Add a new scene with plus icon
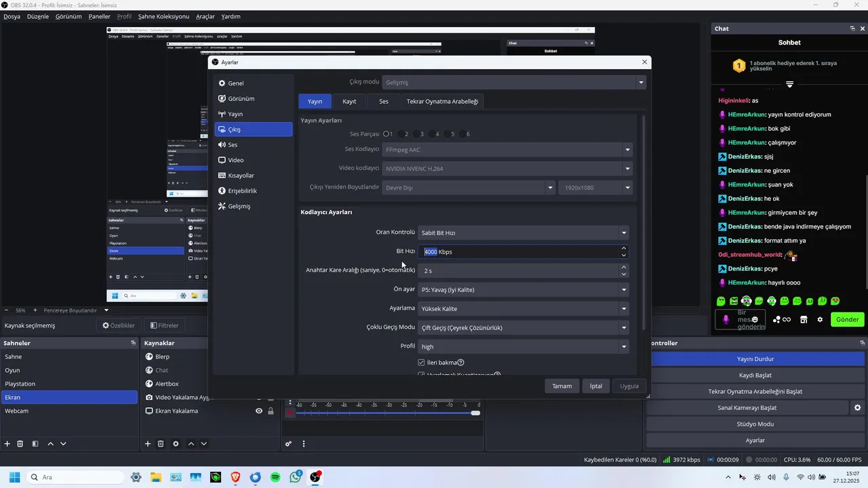 (x=7, y=444)
